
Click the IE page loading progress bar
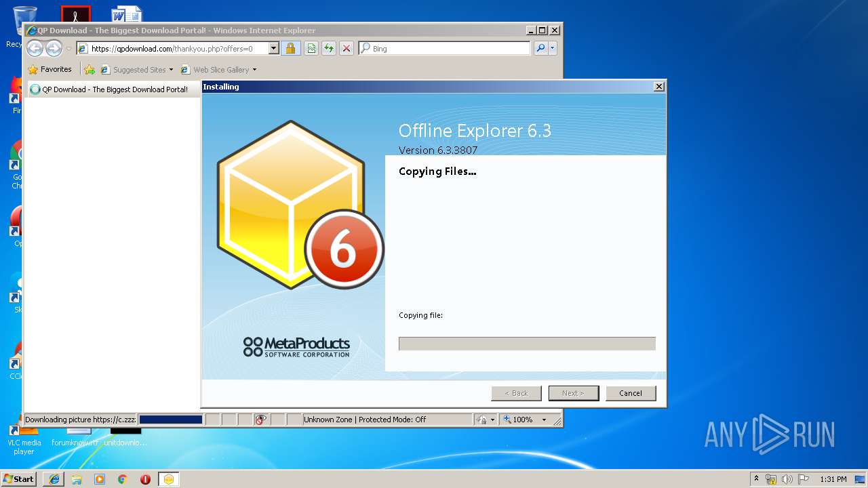click(170, 420)
